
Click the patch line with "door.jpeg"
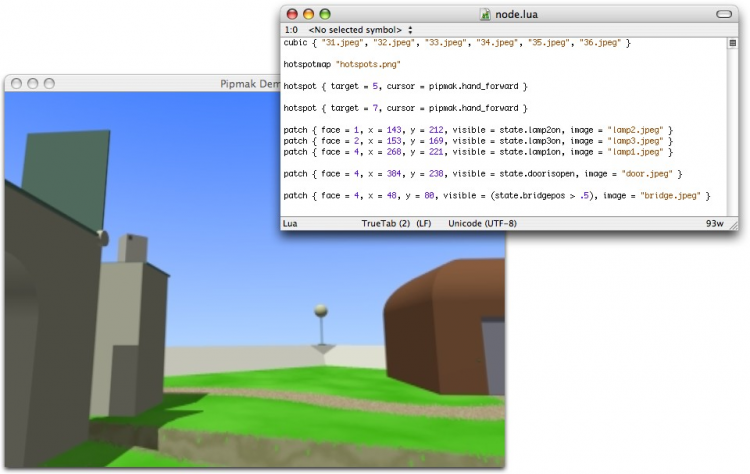click(483, 174)
